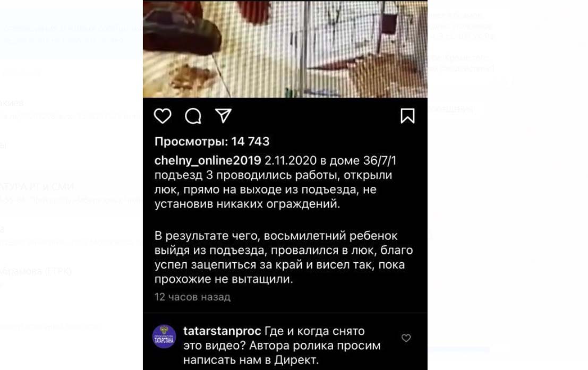Open comments via the speech bubble icon
The width and height of the screenshot is (588, 370).
point(193,116)
